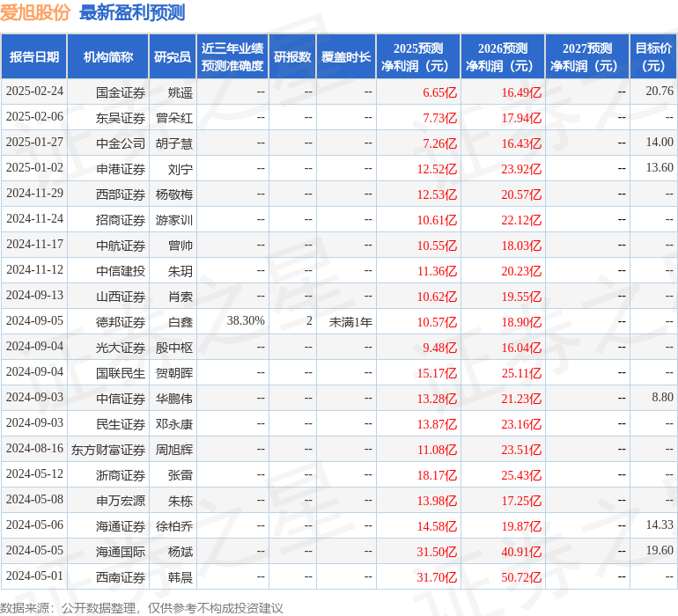Image resolution: width=678 pixels, height=616 pixels.
Task: Click analyst name 杨敬梅
Action: click(174, 194)
